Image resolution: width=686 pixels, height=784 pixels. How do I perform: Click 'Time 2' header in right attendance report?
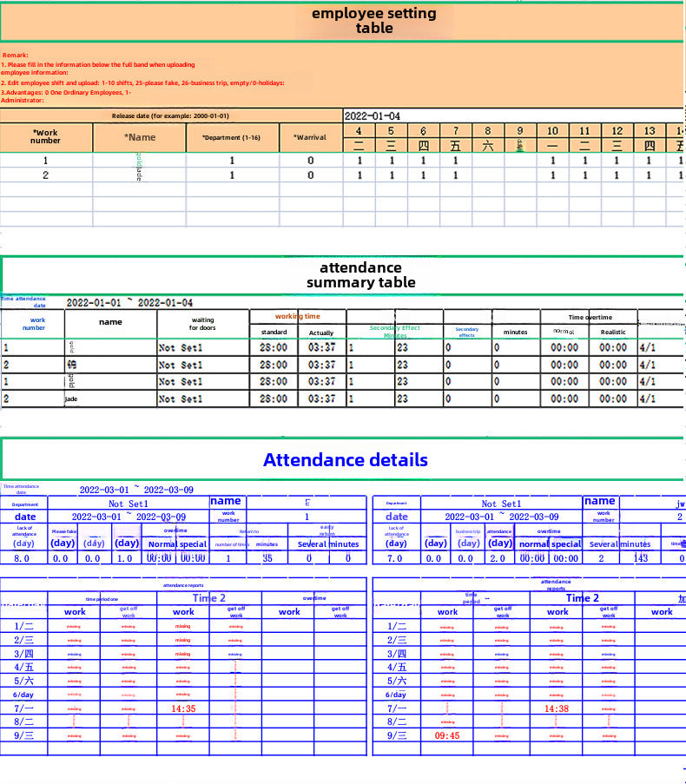coord(582,598)
